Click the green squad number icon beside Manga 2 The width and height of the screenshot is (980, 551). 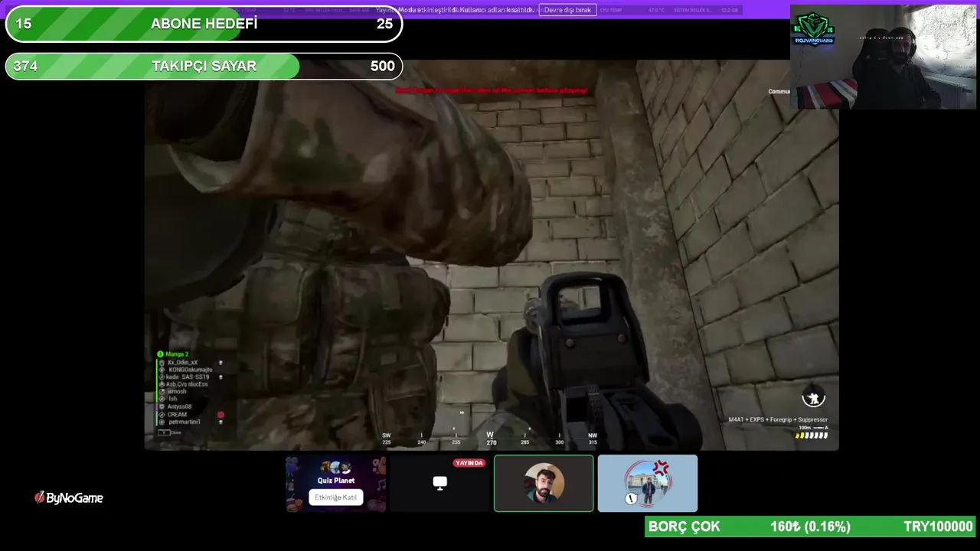click(160, 354)
